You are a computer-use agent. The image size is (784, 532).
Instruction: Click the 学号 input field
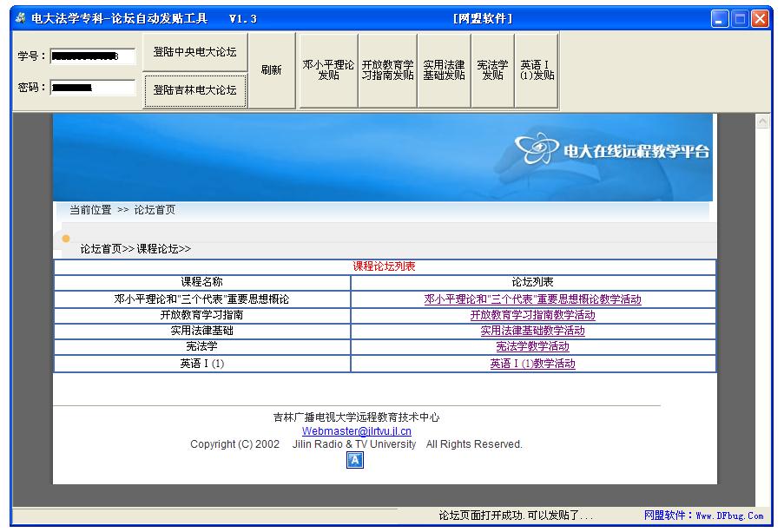pyautogui.click(x=93, y=56)
